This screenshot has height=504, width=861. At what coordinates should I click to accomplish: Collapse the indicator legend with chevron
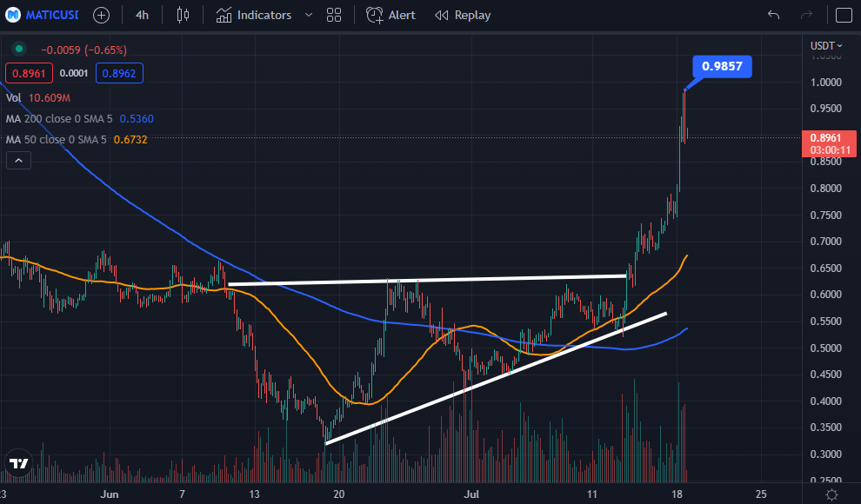18,160
